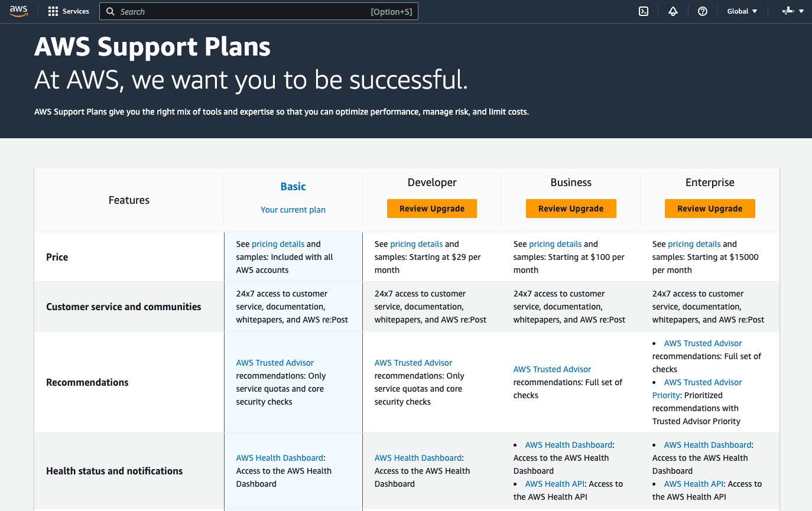Click 'Your current plan' text

[x=293, y=210]
